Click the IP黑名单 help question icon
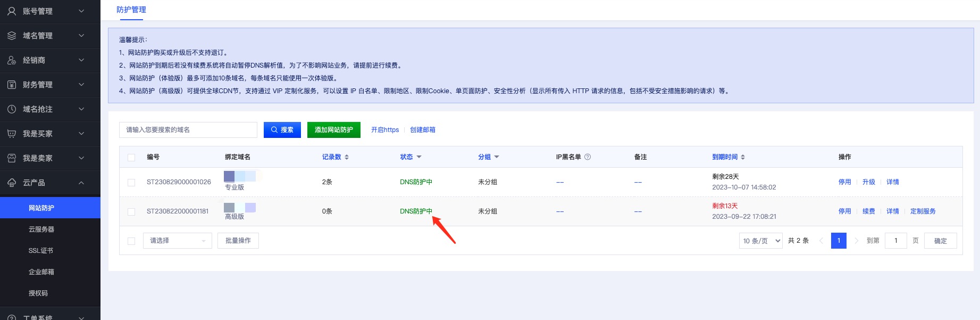 click(588, 157)
